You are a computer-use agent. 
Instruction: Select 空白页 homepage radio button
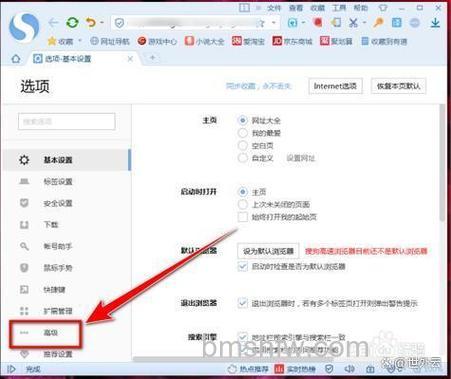coord(243,146)
